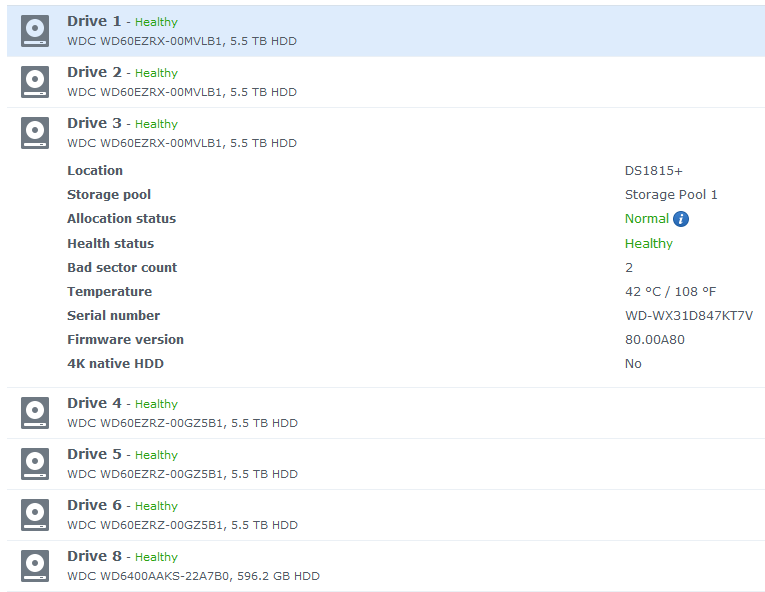Expand the Drive 4 row

click(x=386, y=413)
